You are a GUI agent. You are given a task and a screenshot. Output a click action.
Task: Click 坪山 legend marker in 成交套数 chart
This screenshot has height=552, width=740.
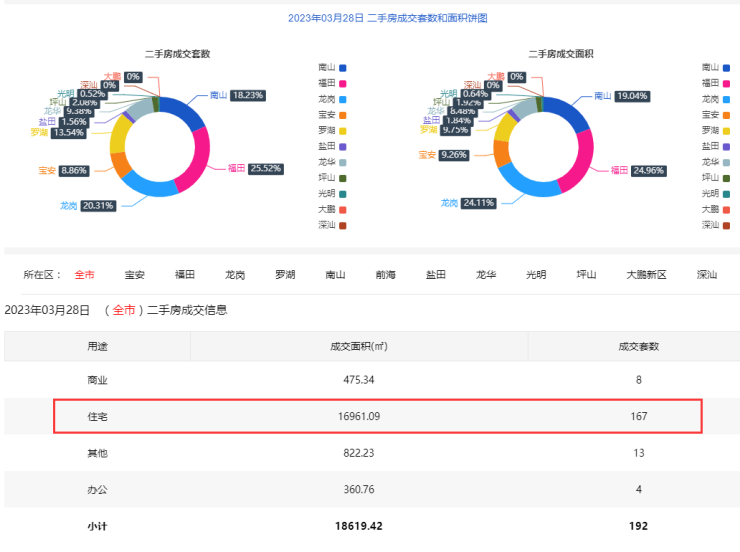(x=343, y=177)
